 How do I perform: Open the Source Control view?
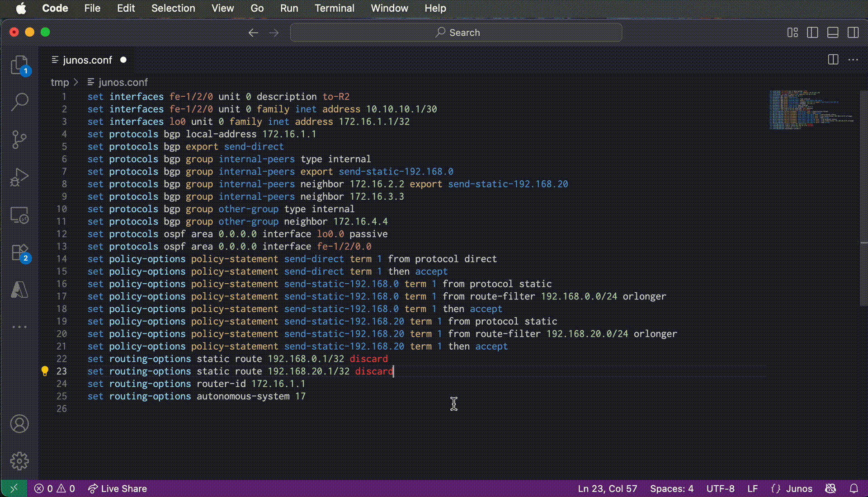19,140
